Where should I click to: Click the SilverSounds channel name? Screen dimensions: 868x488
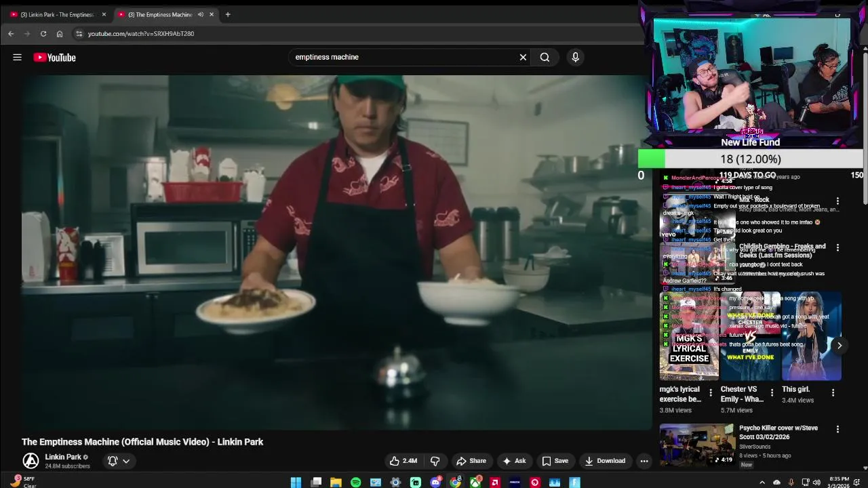click(x=755, y=447)
